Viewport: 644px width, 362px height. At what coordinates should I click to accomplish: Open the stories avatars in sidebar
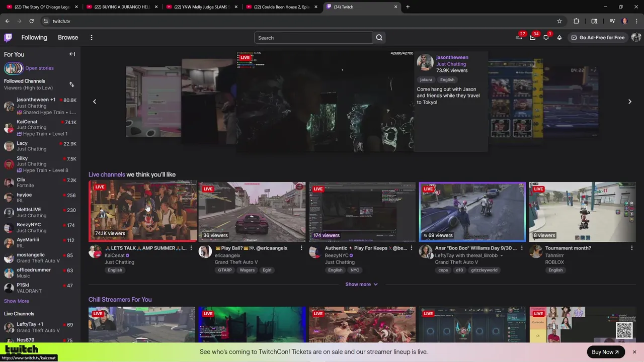(14, 68)
